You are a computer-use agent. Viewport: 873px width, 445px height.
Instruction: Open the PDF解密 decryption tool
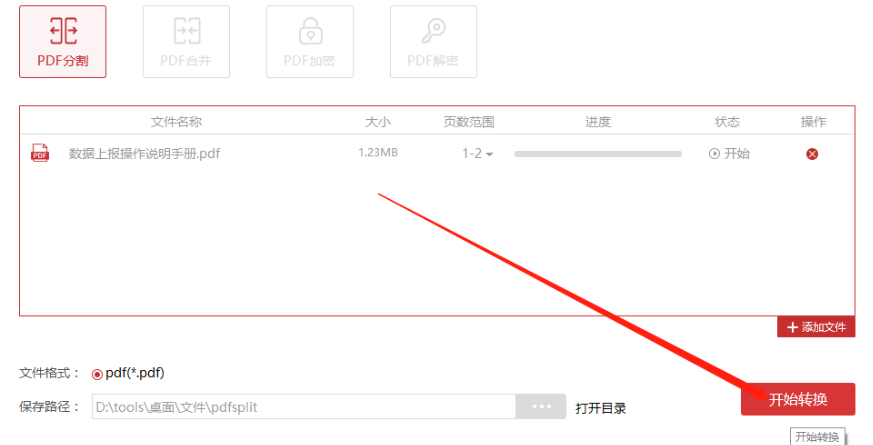[x=433, y=42]
